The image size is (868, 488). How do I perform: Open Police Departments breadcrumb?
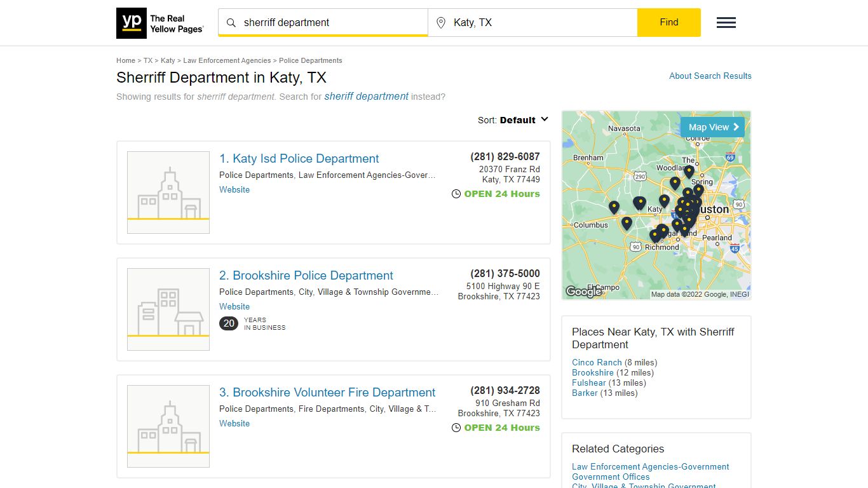point(311,60)
